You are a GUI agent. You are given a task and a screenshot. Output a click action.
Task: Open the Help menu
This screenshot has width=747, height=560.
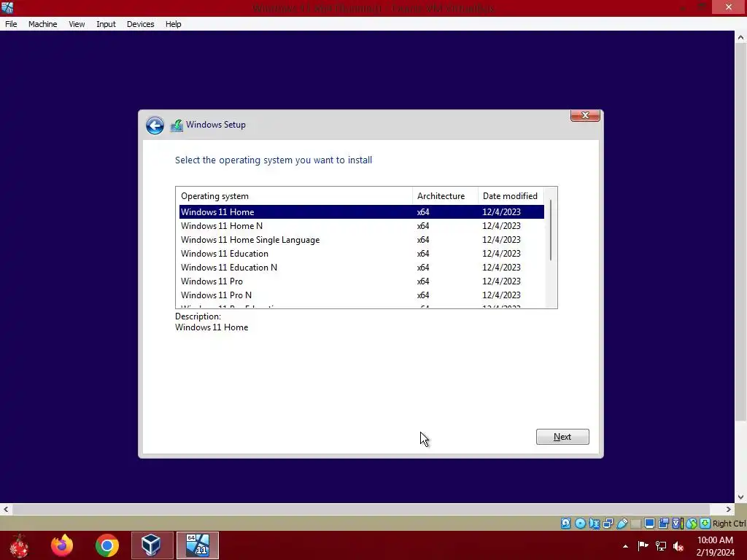[x=173, y=24]
